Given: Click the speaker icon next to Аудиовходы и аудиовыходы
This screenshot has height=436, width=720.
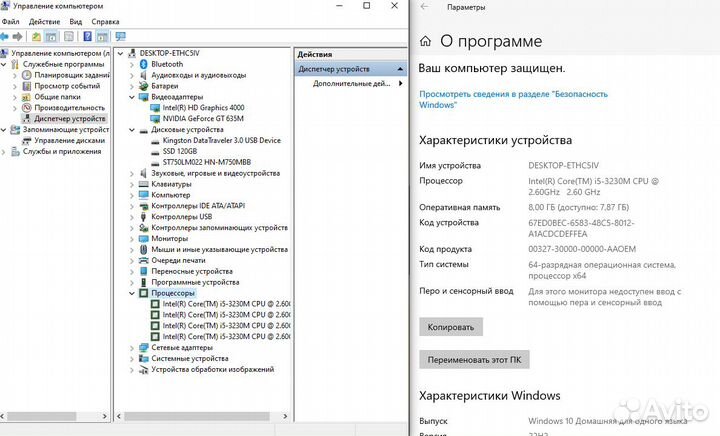Looking at the screenshot, I should click(143, 75).
